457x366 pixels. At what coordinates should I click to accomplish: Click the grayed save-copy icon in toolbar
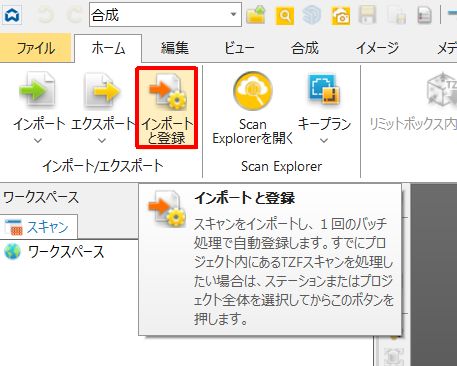point(396,15)
